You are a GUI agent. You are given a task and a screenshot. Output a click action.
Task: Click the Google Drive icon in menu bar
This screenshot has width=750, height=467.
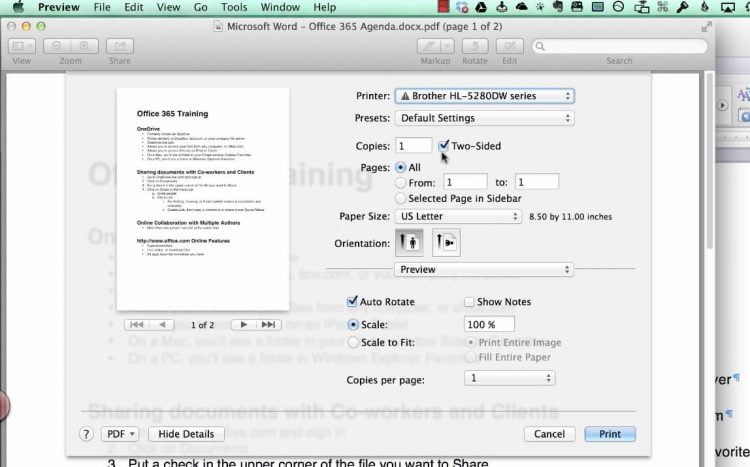click(x=481, y=7)
